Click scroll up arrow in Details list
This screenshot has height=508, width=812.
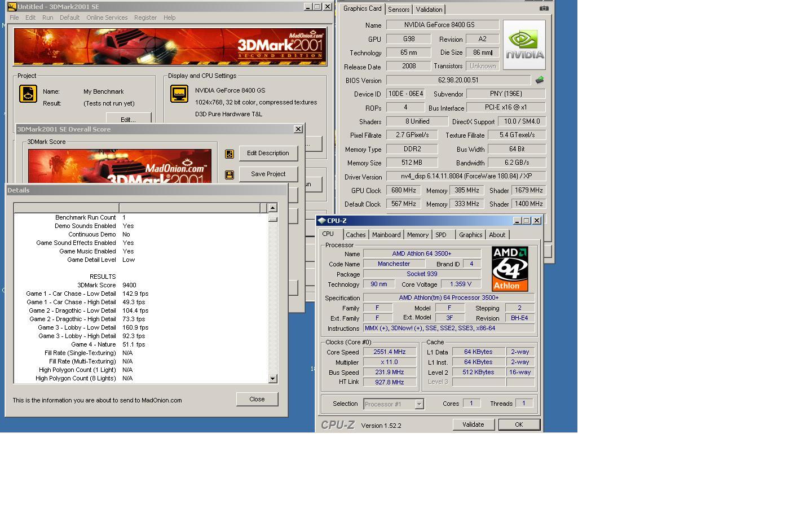[273, 208]
